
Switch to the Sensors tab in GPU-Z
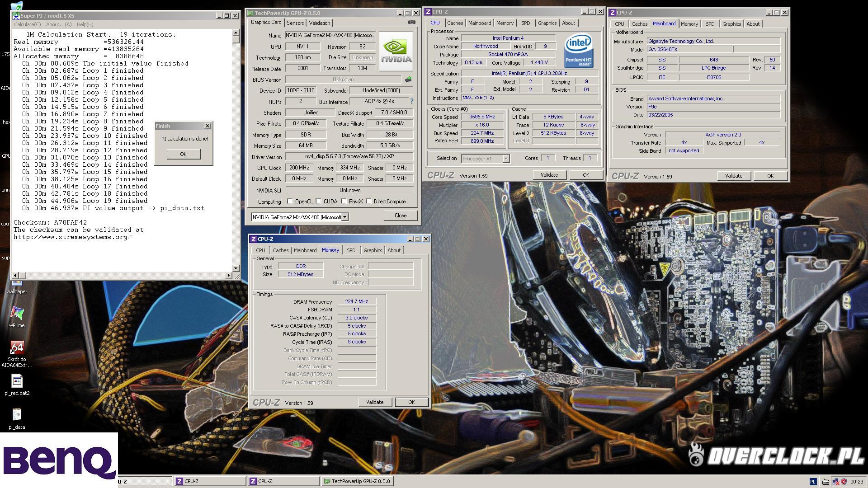(x=295, y=23)
